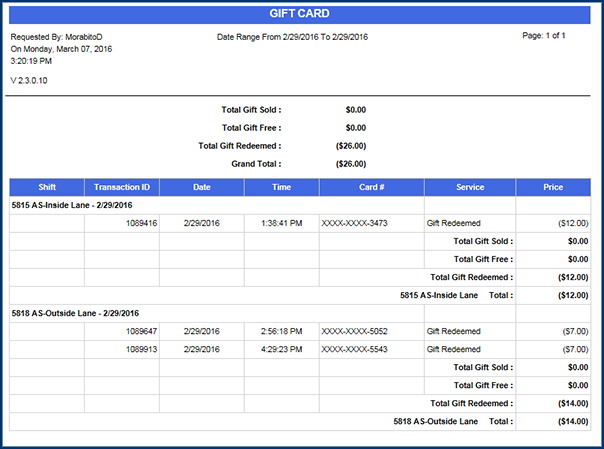Screen dimensions: 604x449
Task: Click the Price column header
Action: 553,187
